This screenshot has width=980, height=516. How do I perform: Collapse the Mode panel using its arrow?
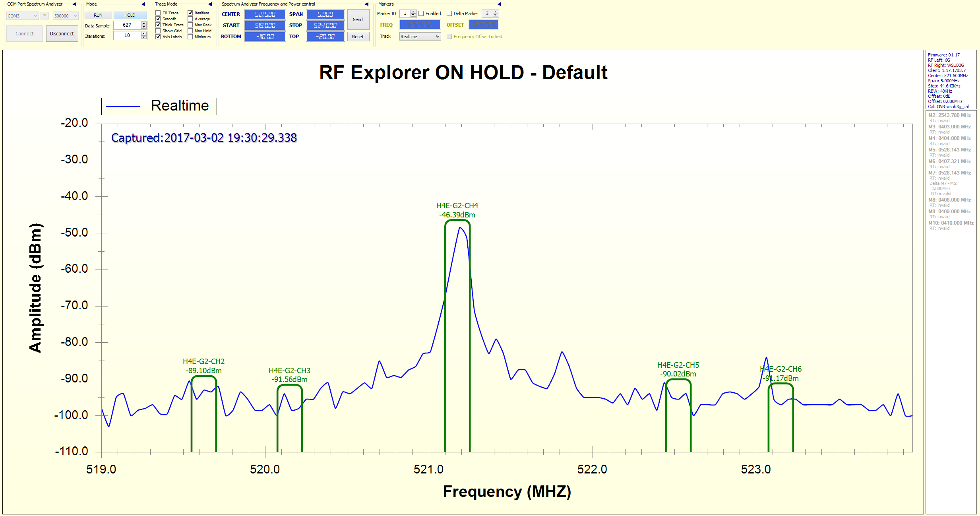(143, 4)
